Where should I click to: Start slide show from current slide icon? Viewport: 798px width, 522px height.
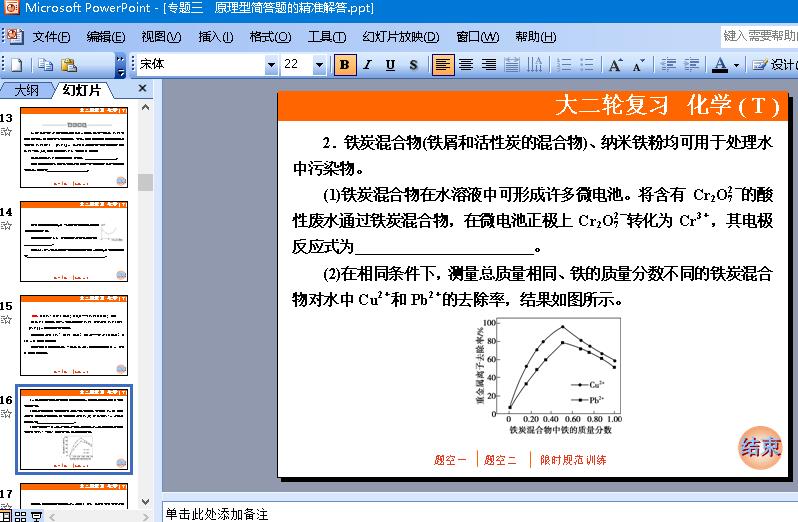pos(37,516)
